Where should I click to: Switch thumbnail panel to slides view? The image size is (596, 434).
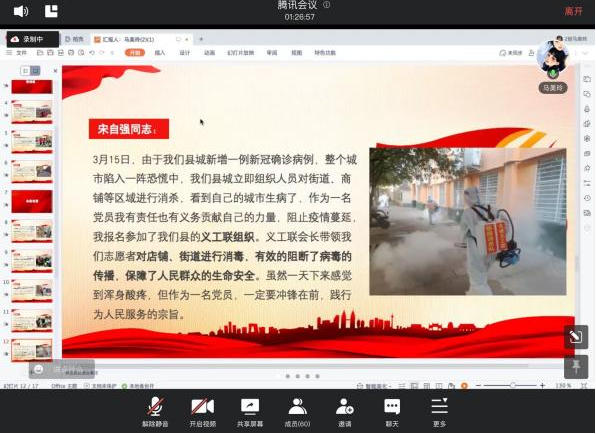[x=35, y=71]
